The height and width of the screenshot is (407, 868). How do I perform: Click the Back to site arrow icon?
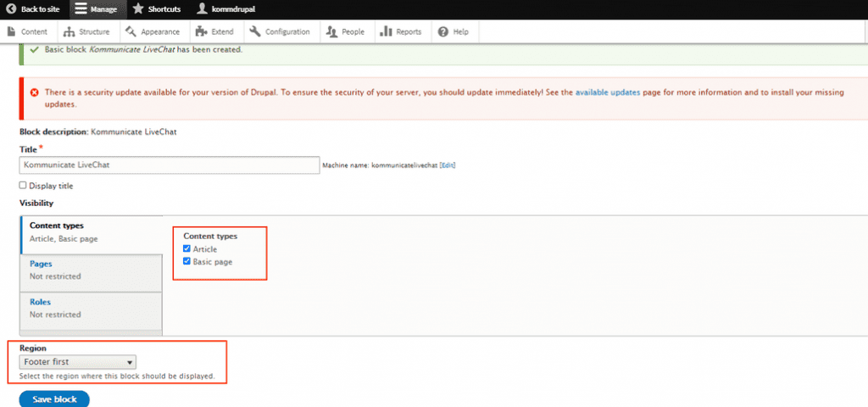click(x=10, y=9)
